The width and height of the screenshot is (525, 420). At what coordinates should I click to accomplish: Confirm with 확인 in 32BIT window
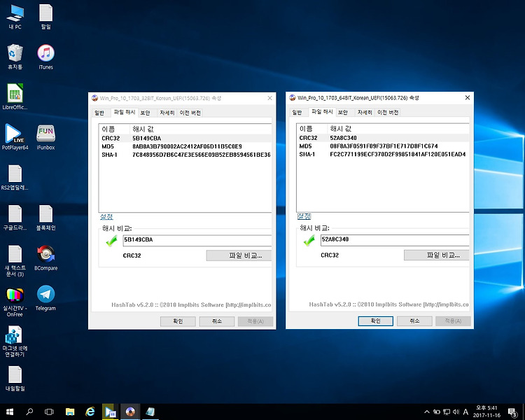click(178, 321)
